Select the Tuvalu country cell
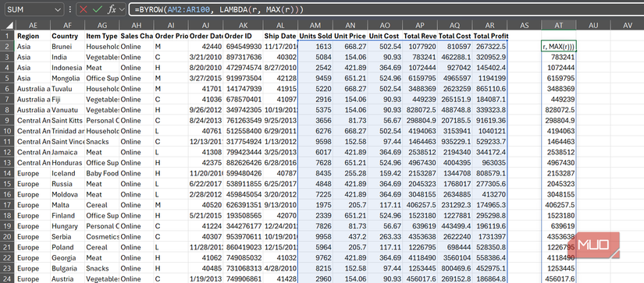 [67, 89]
